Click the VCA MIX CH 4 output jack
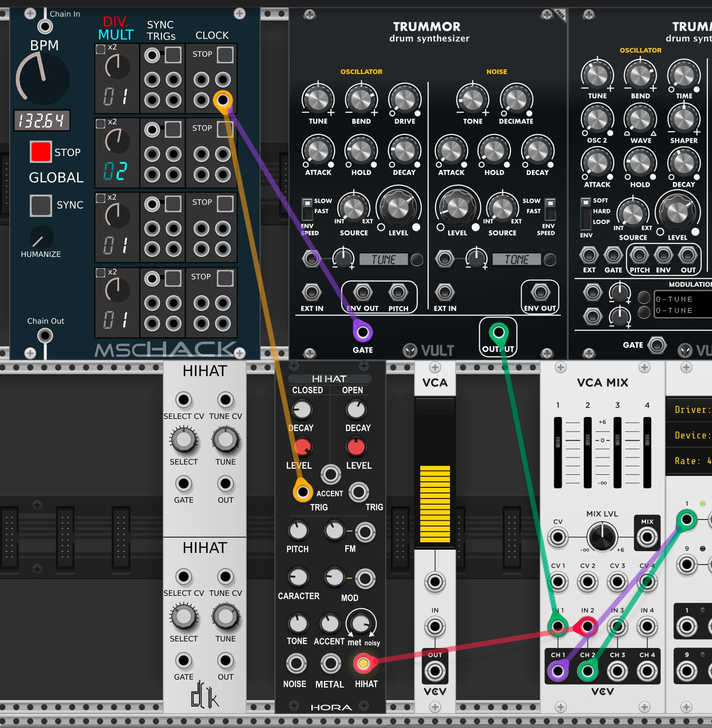This screenshot has width=712, height=728. pyautogui.click(x=647, y=671)
